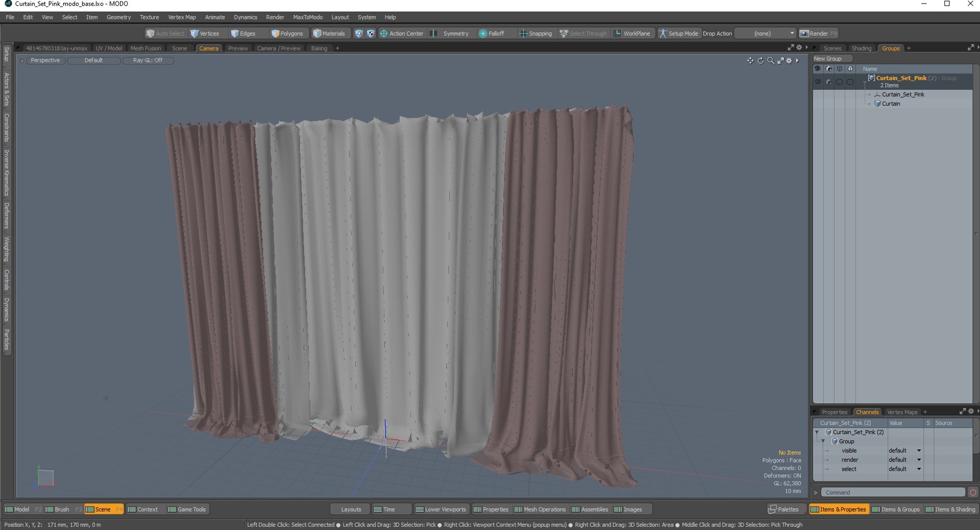980x530 pixels.
Task: Open the WorkPlane menu
Action: (632, 34)
